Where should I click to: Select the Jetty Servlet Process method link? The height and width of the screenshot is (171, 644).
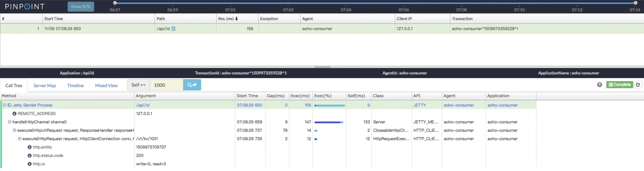coord(33,105)
